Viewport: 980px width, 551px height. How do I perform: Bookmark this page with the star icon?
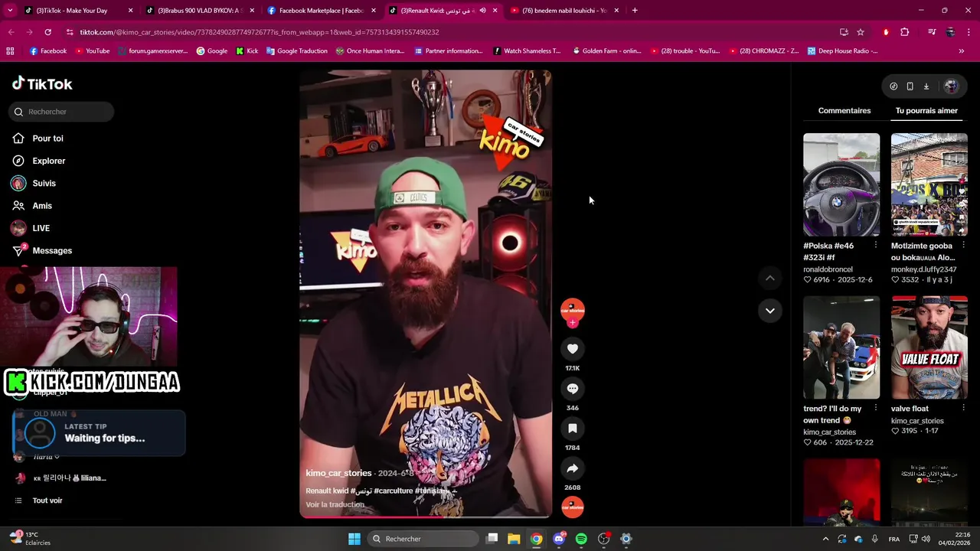pos(861,32)
